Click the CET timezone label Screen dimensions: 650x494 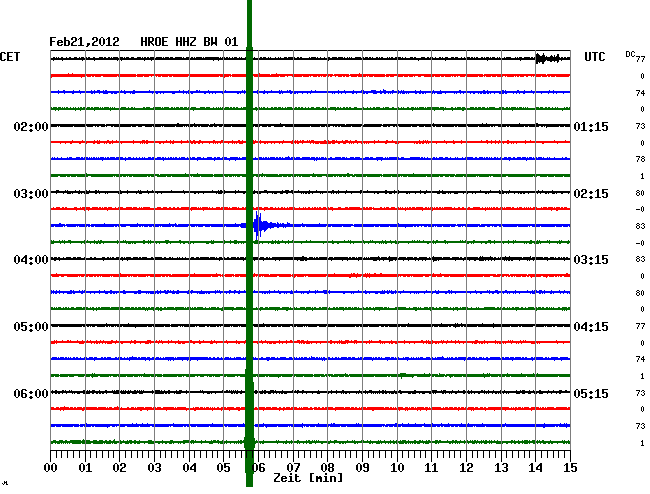[x=10, y=57]
